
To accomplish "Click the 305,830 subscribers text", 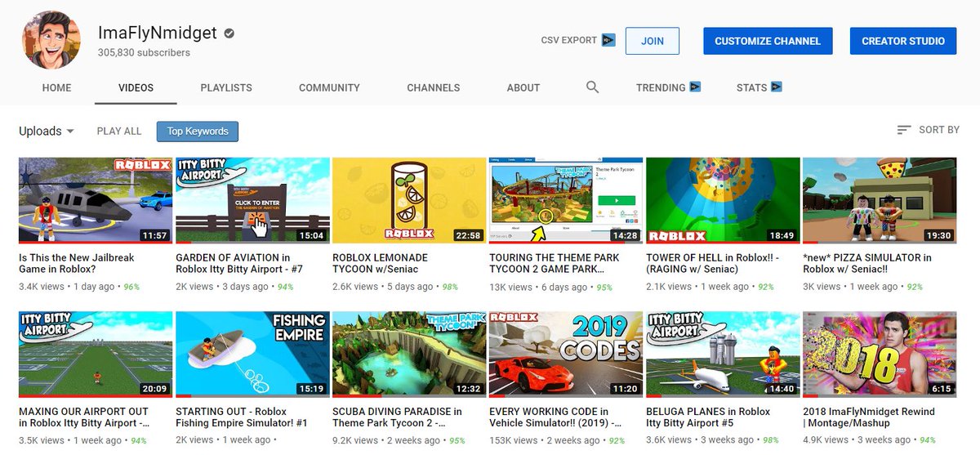I will tap(144, 52).
